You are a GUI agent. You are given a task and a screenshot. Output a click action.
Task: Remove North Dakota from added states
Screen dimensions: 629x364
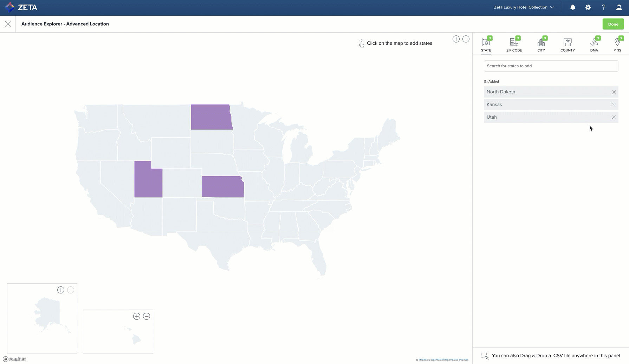click(x=614, y=92)
